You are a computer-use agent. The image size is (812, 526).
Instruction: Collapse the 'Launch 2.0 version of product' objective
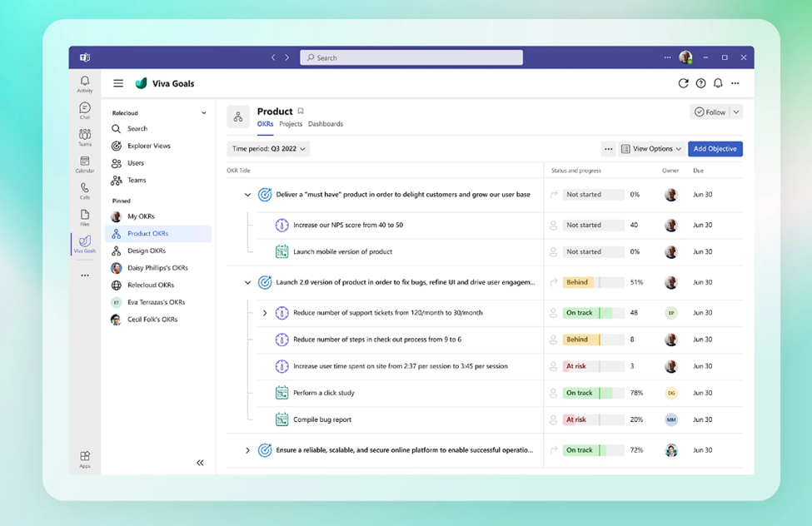(247, 282)
